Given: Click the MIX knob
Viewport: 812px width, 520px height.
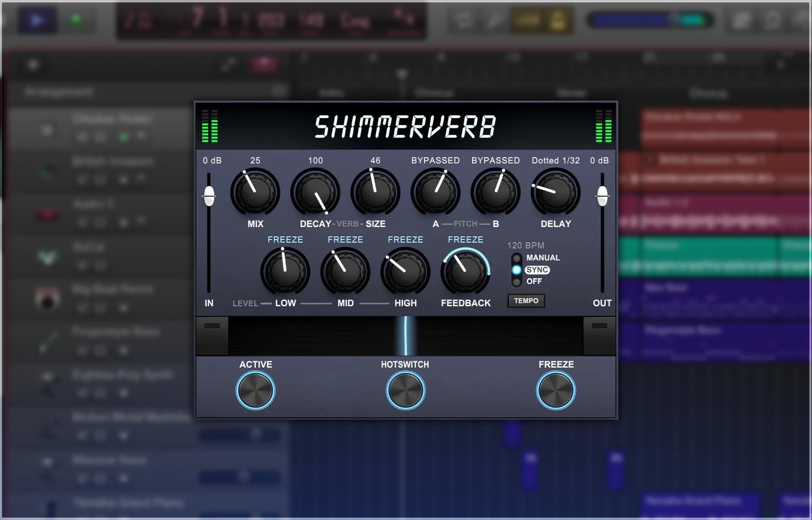Looking at the screenshot, I should click(255, 192).
